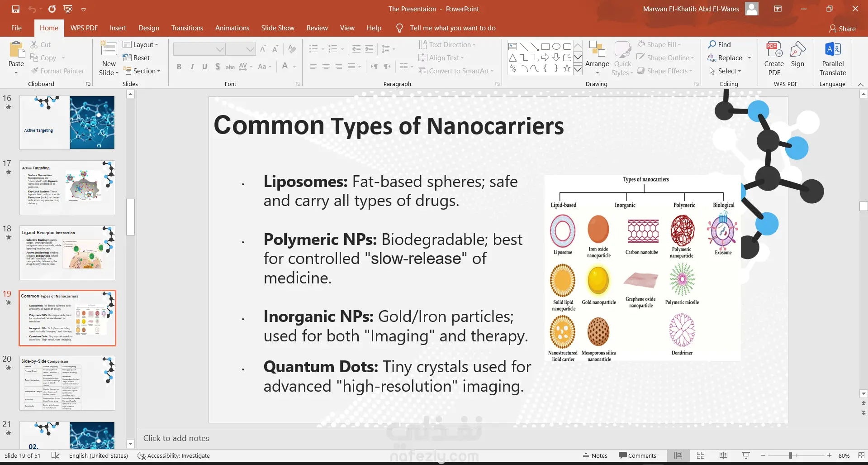Click the Redo/Repeat arrow in quick access toolbar
868x465 pixels.
52,9
